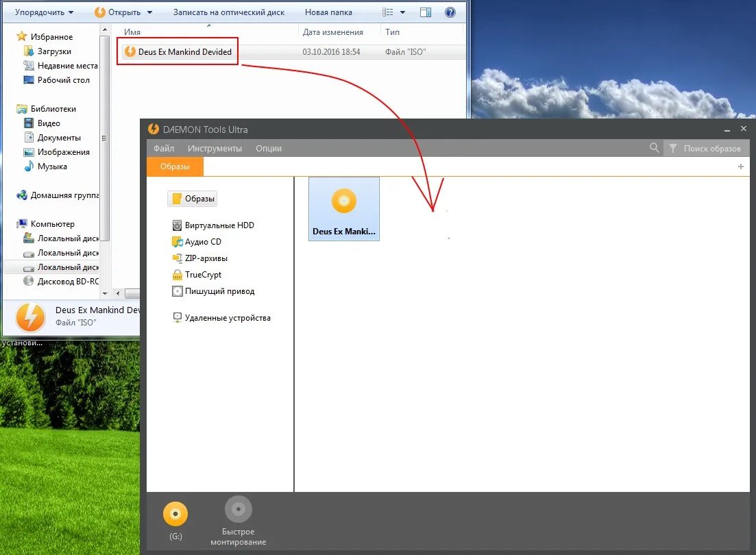Click the Быстрое монтирование drive icon

pyautogui.click(x=239, y=509)
